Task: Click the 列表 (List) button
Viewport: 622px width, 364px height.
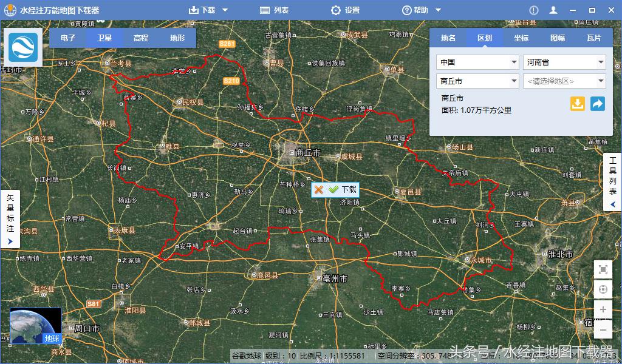Action: (275, 10)
